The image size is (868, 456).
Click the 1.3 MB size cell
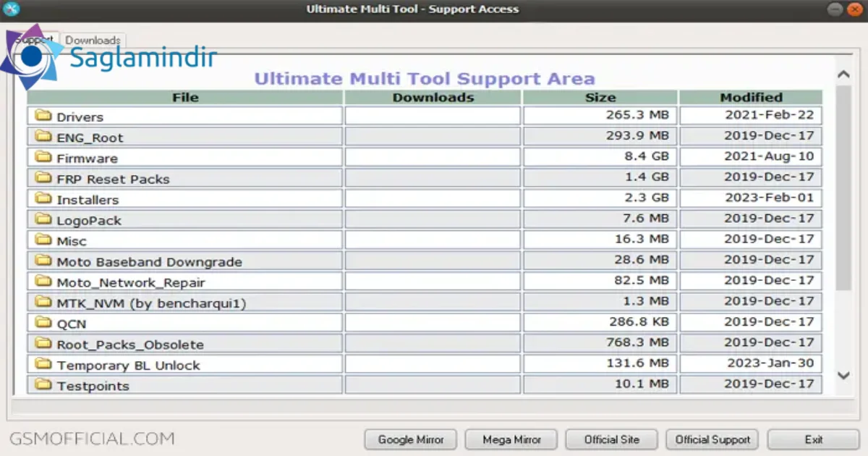[600, 301]
